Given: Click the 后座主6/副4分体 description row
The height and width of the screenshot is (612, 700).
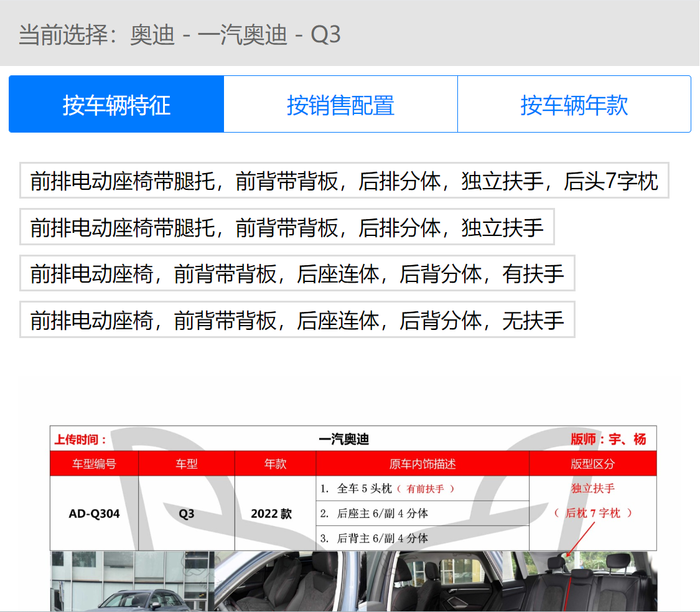Looking at the screenshot, I should click(x=422, y=513).
